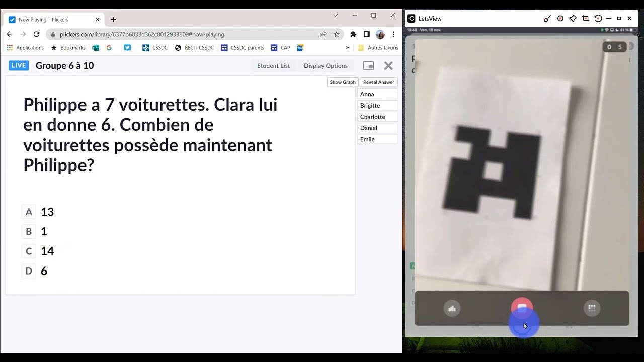
Task: Select student Charlotte
Action: coord(377,117)
